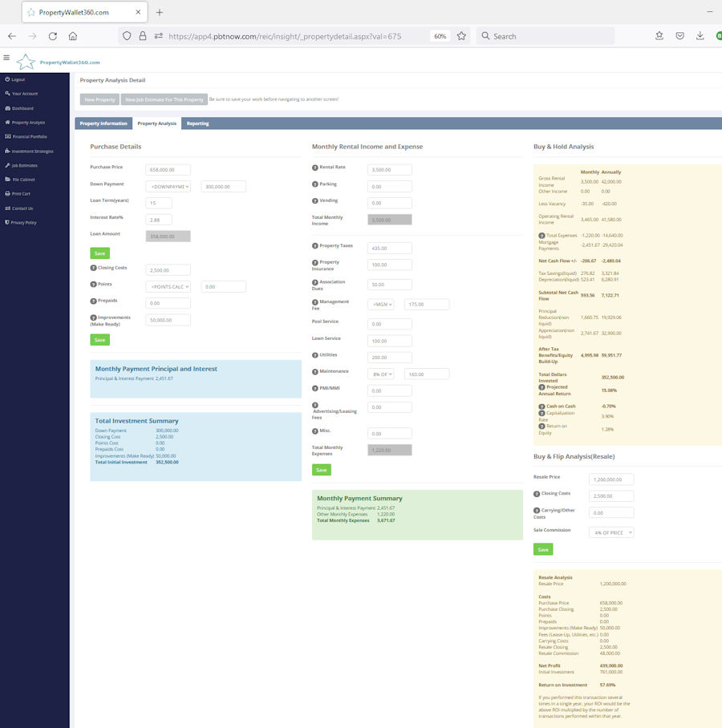Click the browser address bar URL
This screenshot has width=722, height=728.
285,36
